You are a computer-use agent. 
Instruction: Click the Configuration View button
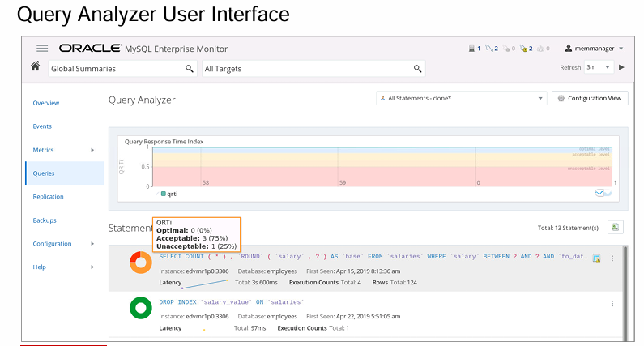591,98
